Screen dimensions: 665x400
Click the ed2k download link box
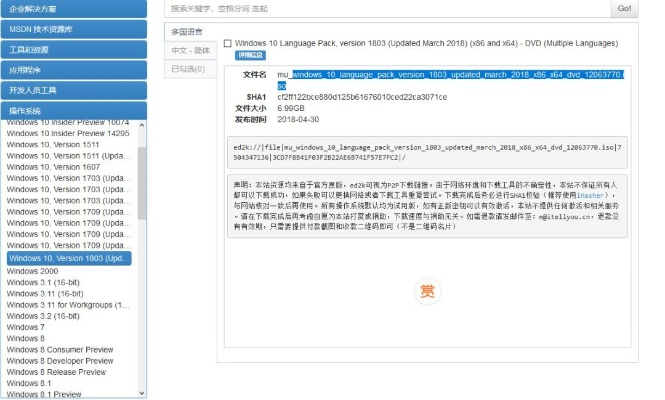tap(427, 153)
